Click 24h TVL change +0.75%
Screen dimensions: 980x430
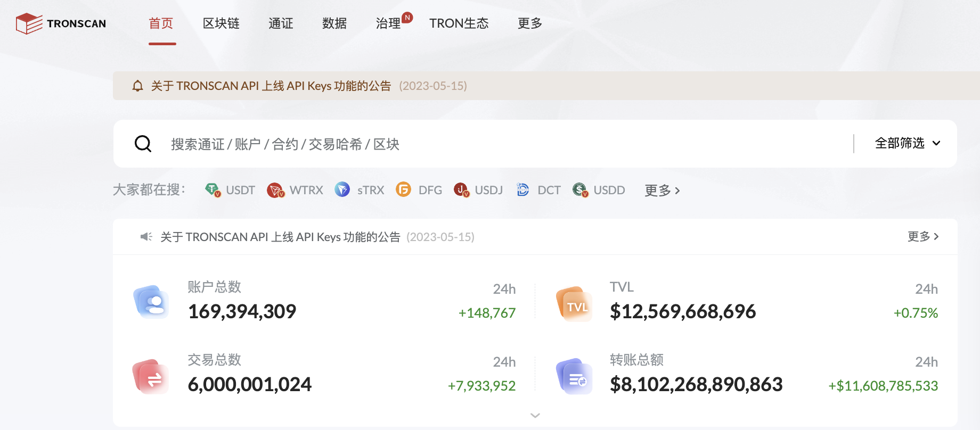click(916, 313)
